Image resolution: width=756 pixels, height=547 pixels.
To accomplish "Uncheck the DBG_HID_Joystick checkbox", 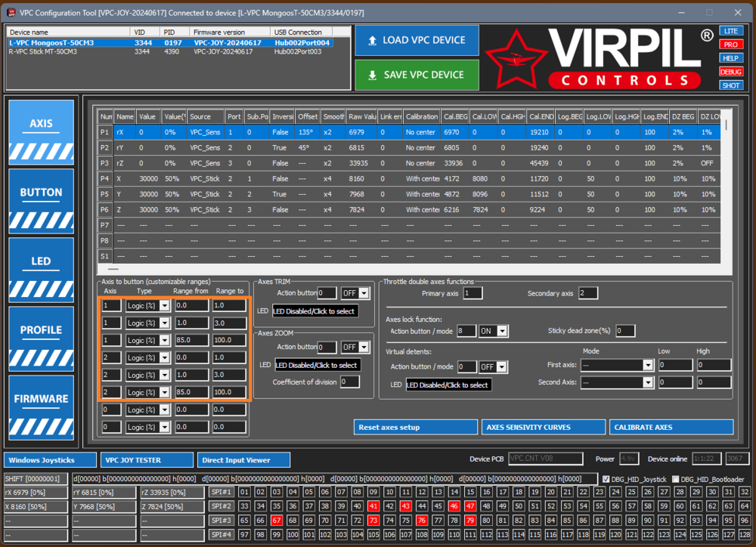I will 607,479.
